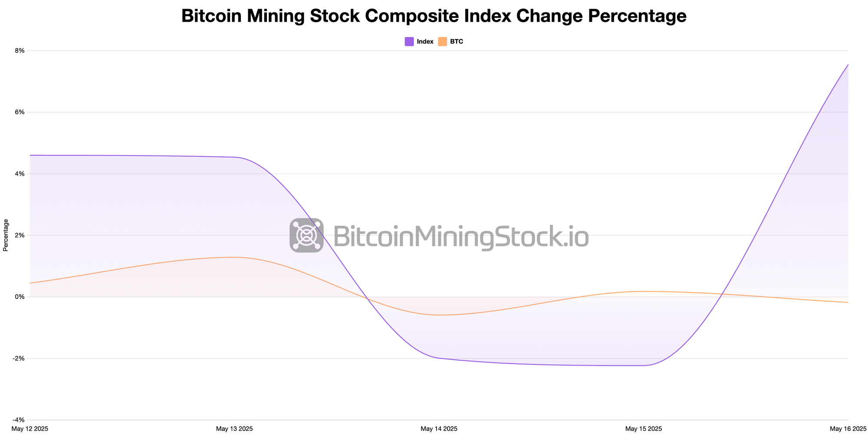Click the May 15 2025 date label
The height and width of the screenshot is (434, 868).
tap(644, 429)
